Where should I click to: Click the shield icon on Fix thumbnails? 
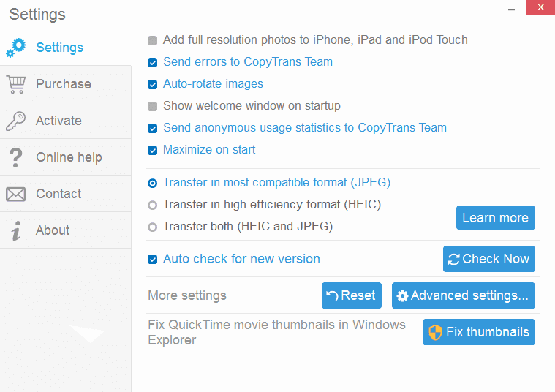point(436,332)
